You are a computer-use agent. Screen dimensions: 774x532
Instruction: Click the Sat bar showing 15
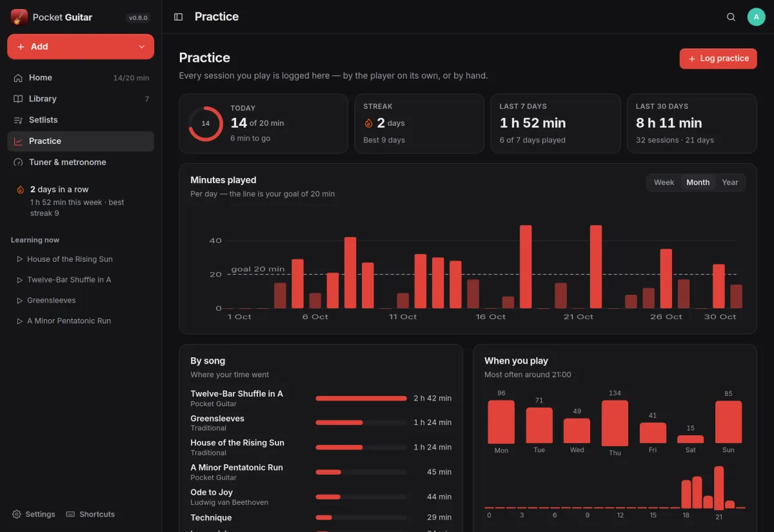pos(691,439)
